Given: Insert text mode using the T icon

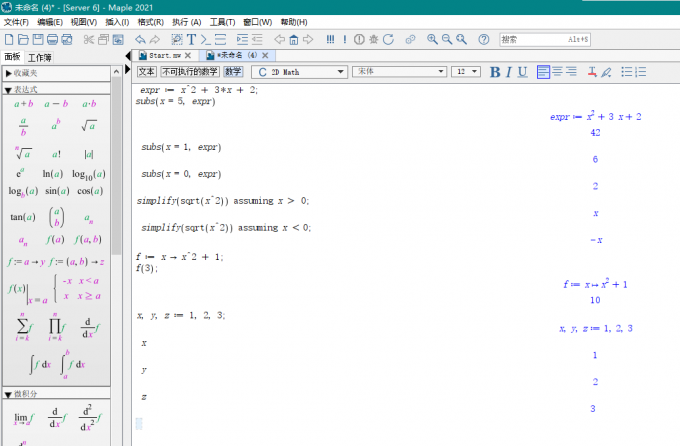Looking at the screenshot, I should [x=191, y=39].
